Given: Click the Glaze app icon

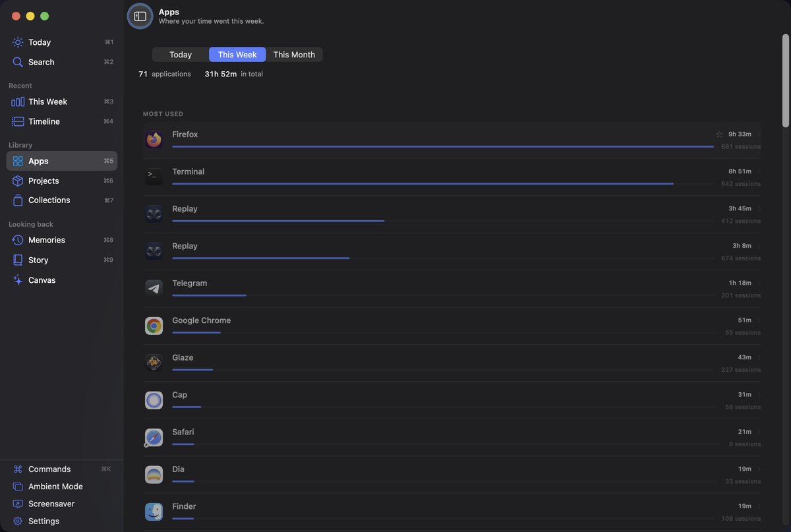Looking at the screenshot, I should coord(154,363).
